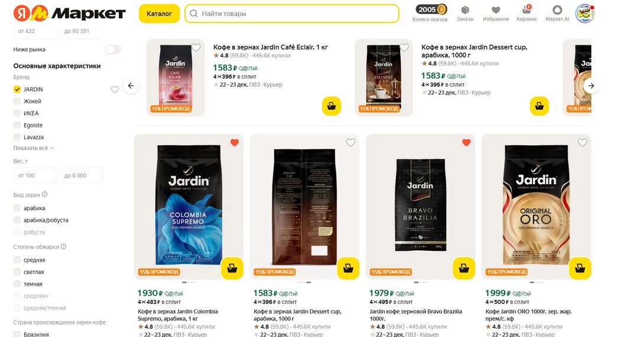Add Jardin Colombia Supremo to cart
The width and height of the screenshot is (644, 337).
click(232, 268)
